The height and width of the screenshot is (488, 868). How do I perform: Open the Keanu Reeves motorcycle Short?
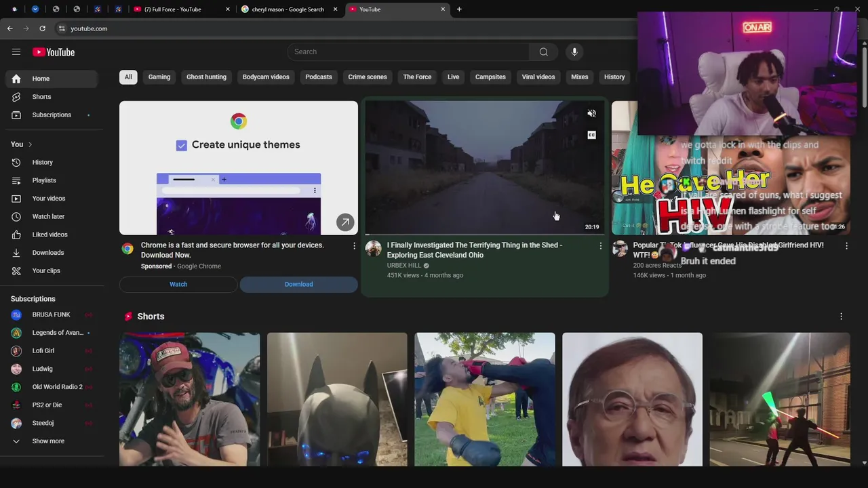[x=190, y=399]
